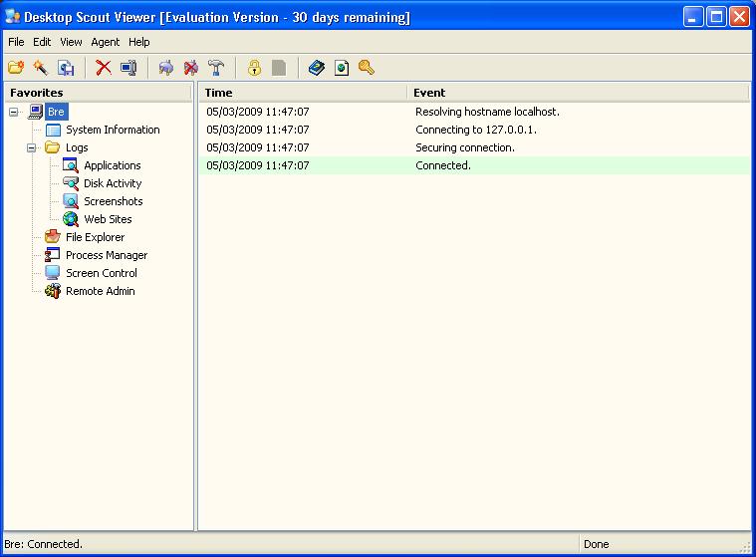Open the Screenshots log label

[x=114, y=201]
